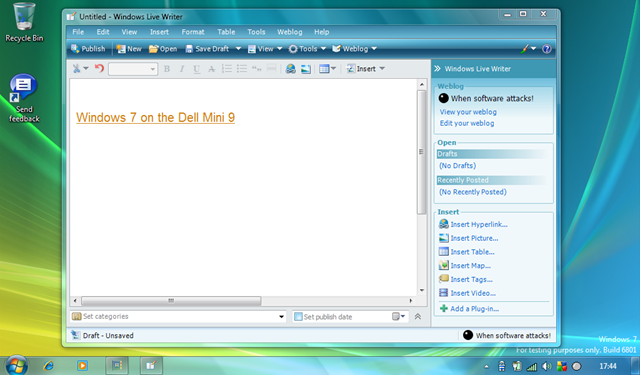This screenshot has width=640, height=375.
Task: Open the Help menu
Action: tap(322, 32)
